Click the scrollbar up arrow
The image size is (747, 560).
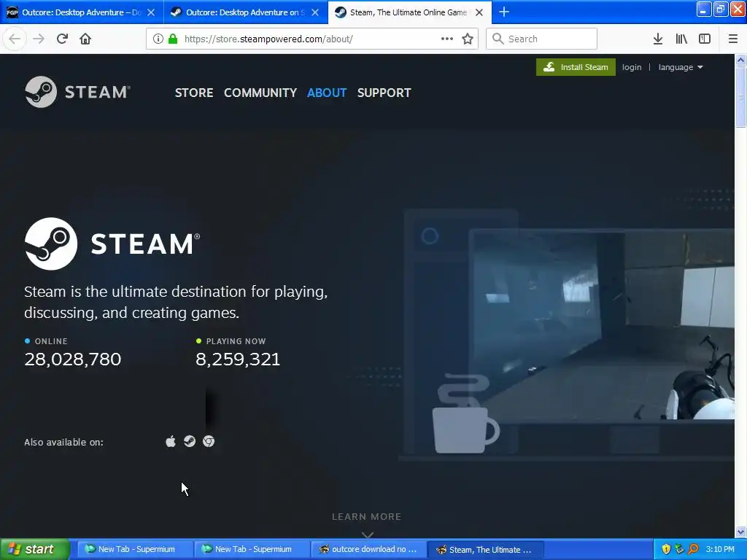coord(740,60)
